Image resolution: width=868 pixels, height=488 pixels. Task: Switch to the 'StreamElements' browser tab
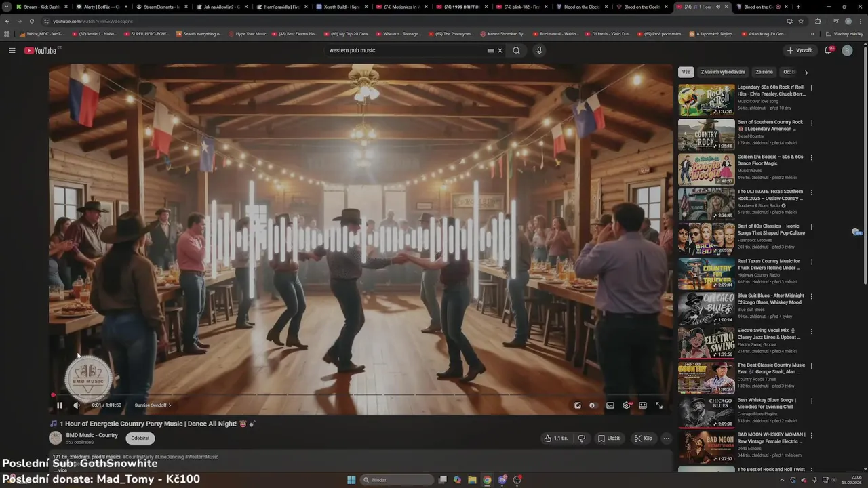click(161, 7)
